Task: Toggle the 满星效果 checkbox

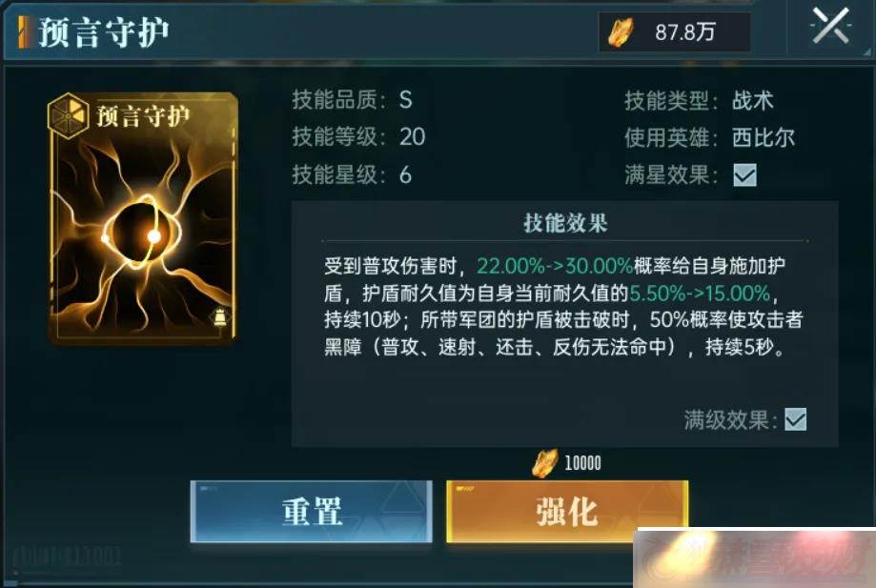Action: (744, 175)
